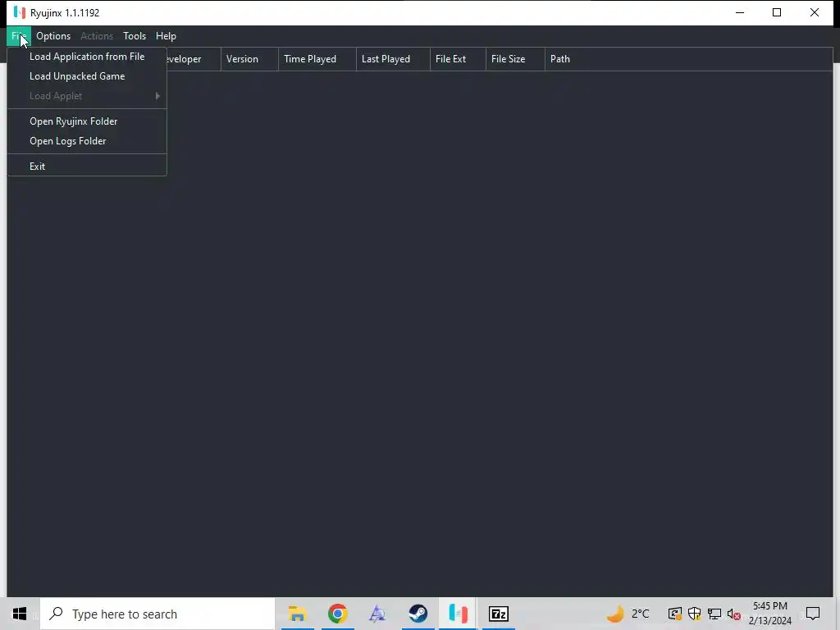Open Steam from the taskbar
The width and height of the screenshot is (840, 630).
418,614
